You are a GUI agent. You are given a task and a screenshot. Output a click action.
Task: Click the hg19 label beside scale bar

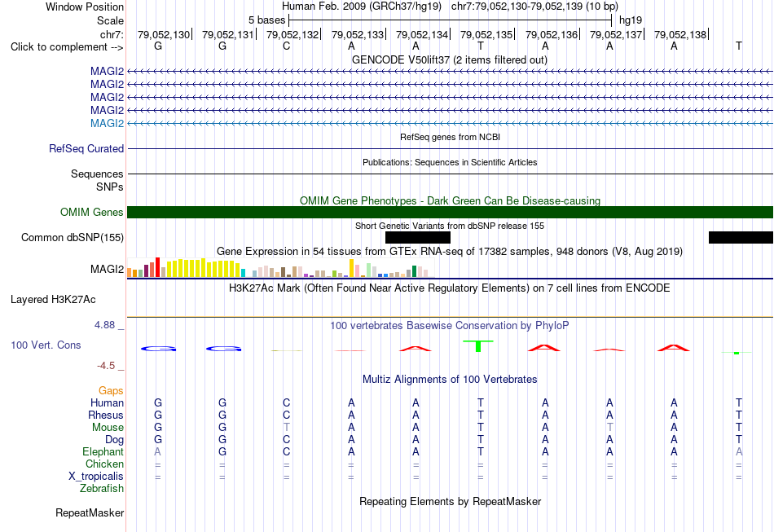(631, 20)
